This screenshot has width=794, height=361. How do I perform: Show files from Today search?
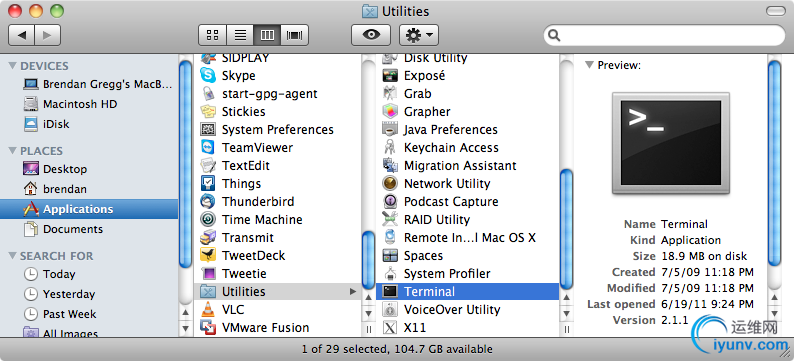89,274
